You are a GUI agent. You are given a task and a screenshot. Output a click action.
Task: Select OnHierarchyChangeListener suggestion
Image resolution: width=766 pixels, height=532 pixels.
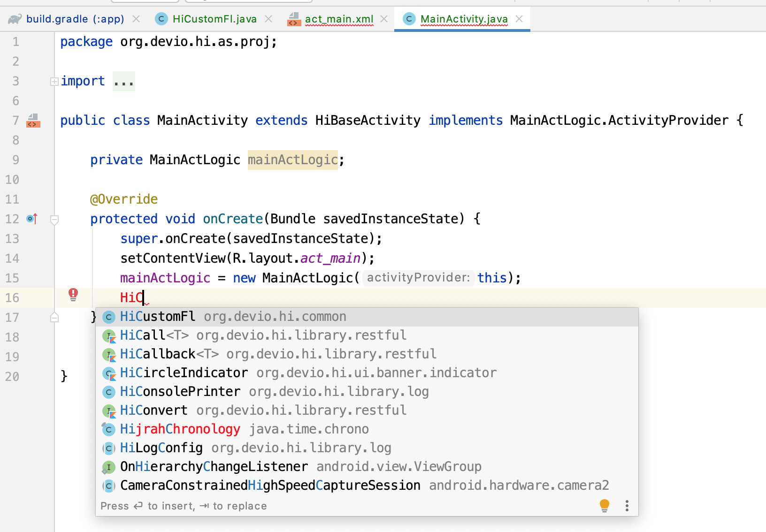tap(367, 467)
